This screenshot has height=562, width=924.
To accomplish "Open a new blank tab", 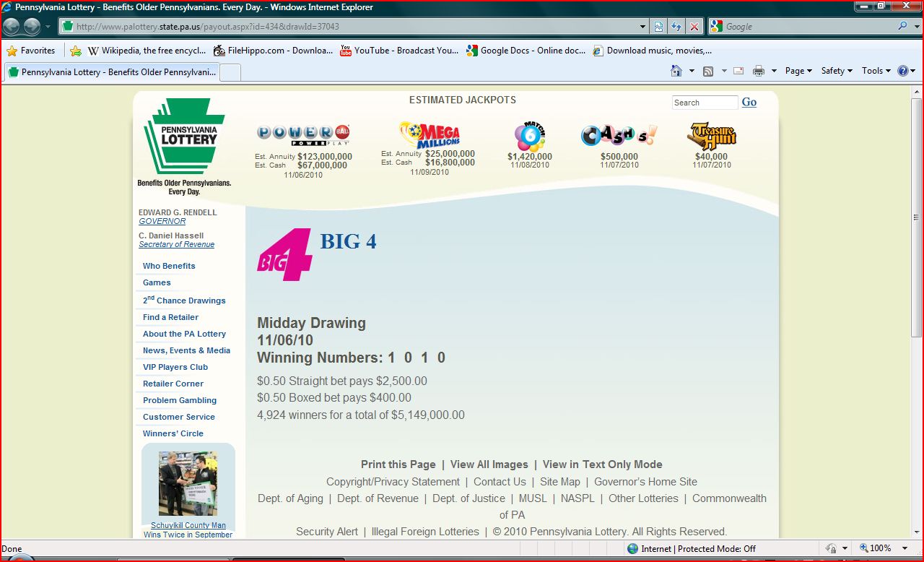I will pos(230,72).
